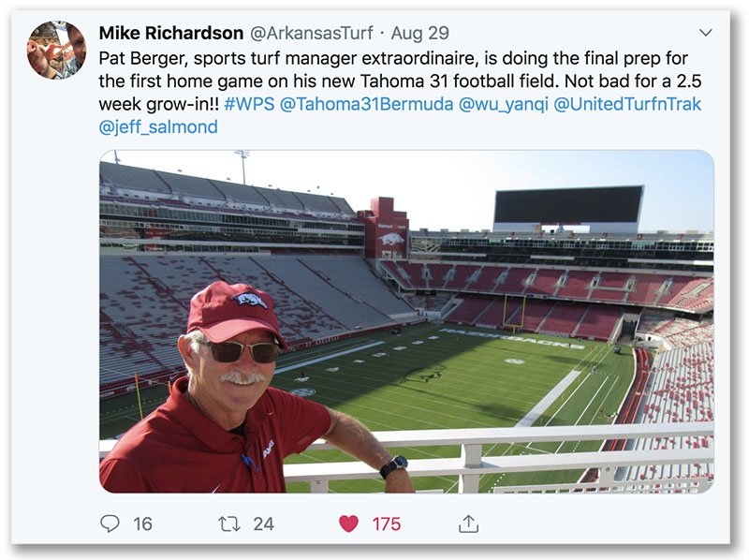Click the like count 175
749x560 pixels.
pyautogui.click(x=386, y=523)
